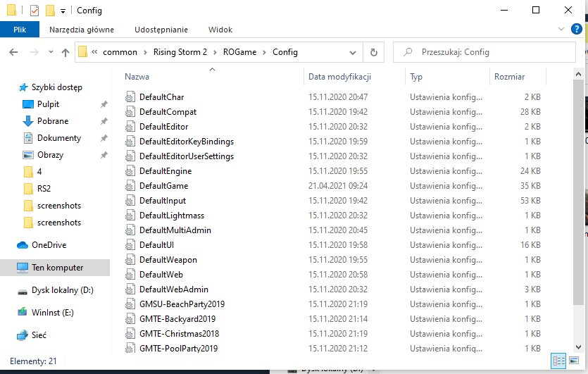
Task: Click the DefaultEngine config file icon
Action: tap(130, 171)
